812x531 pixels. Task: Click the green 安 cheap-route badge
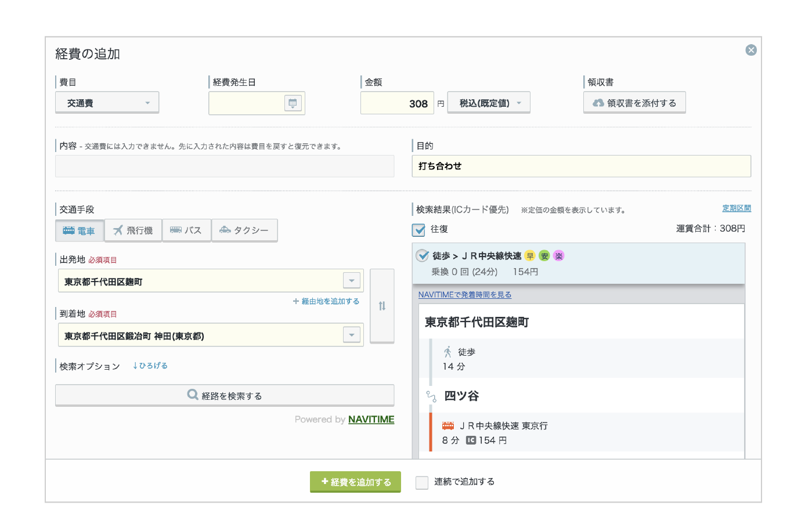pyautogui.click(x=544, y=256)
